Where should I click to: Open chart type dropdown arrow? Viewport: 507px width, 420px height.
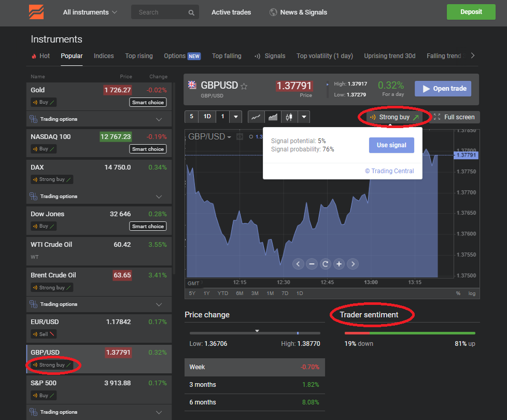(x=304, y=117)
